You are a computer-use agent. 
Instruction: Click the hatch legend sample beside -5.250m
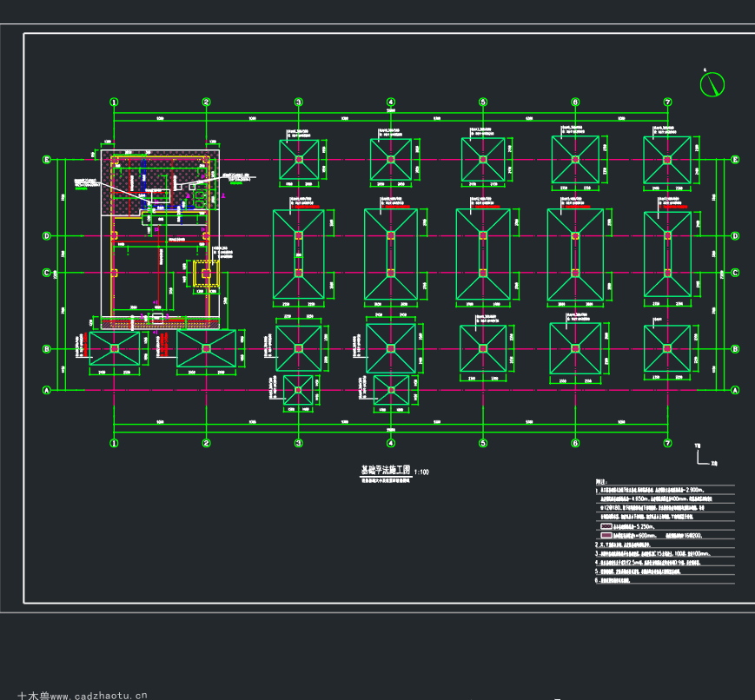[606, 526]
